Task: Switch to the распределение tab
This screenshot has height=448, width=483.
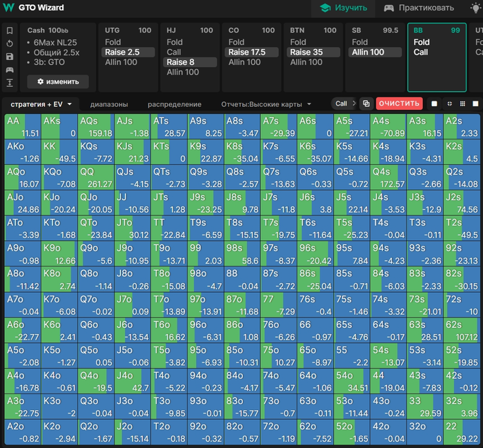Action: click(175, 104)
